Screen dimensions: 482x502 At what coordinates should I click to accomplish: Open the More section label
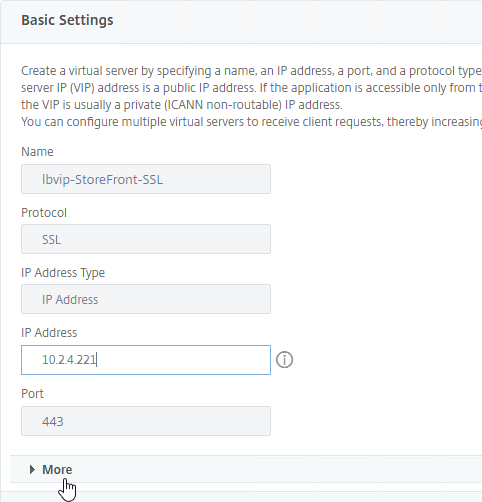[x=57, y=470]
